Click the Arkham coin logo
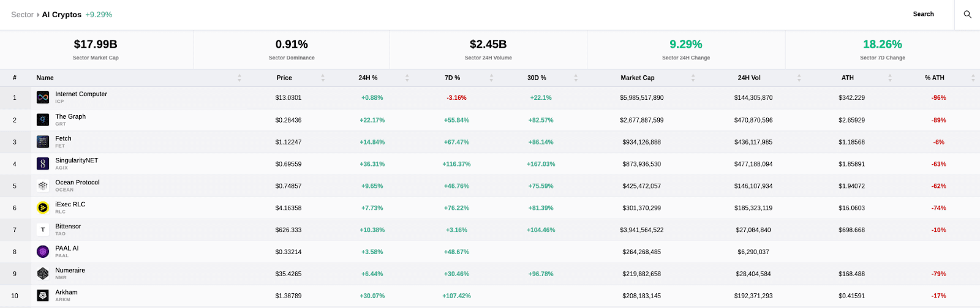Viewport: 980px width, 308px height. click(43, 296)
